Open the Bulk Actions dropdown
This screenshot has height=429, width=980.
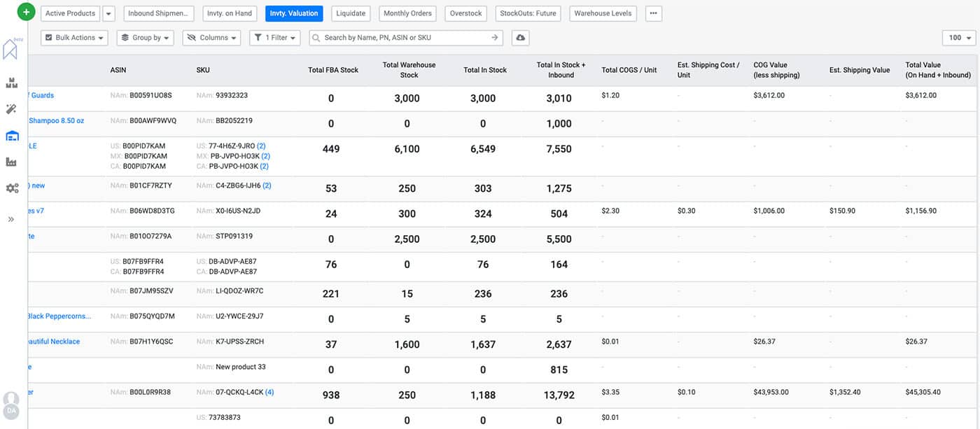(x=74, y=38)
